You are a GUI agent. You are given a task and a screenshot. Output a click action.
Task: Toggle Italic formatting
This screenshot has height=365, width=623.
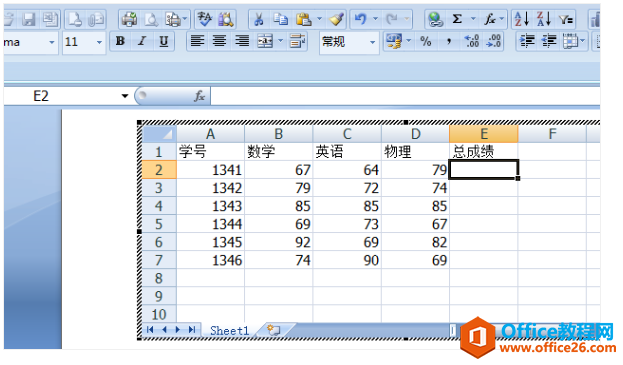[x=142, y=41]
